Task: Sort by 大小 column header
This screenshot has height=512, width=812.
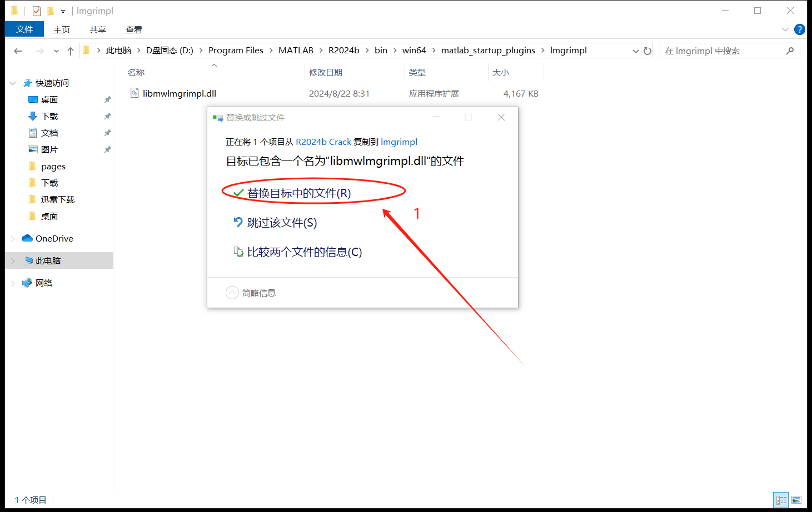Action: click(x=501, y=73)
